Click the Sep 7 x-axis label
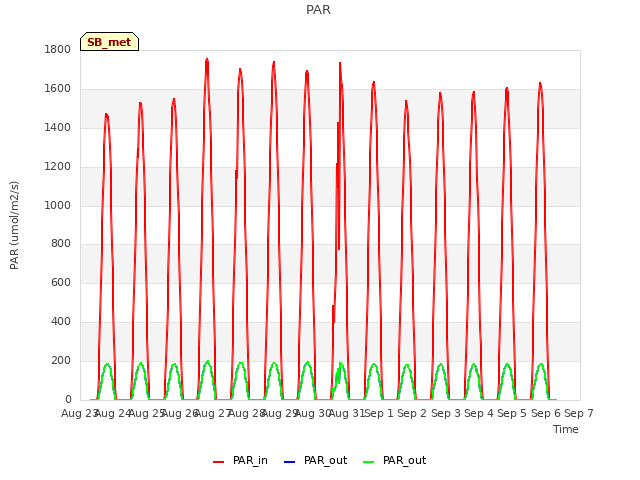Screen dimensions: 640x480 (x=579, y=413)
